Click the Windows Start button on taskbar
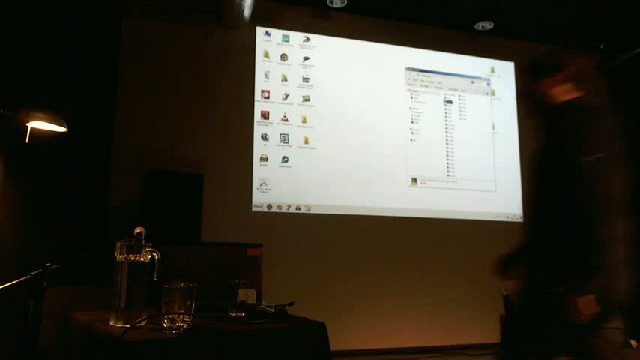Screen dimensions: 640x360 pyautogui.click(x=258, y=207)
